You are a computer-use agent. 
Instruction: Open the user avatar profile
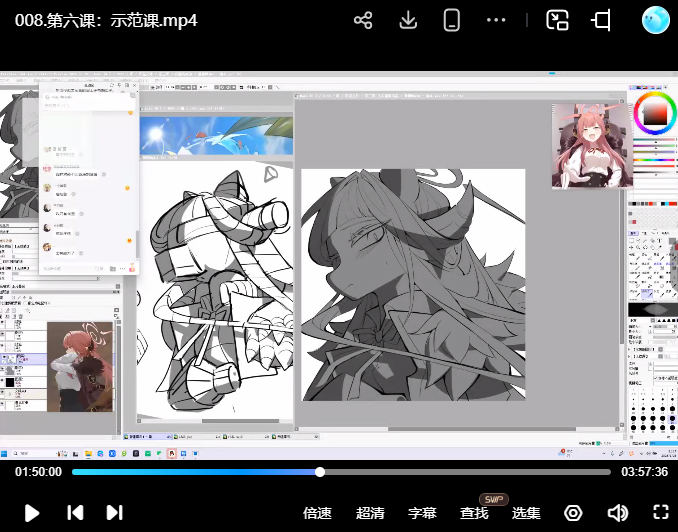[x=655, y=20]
